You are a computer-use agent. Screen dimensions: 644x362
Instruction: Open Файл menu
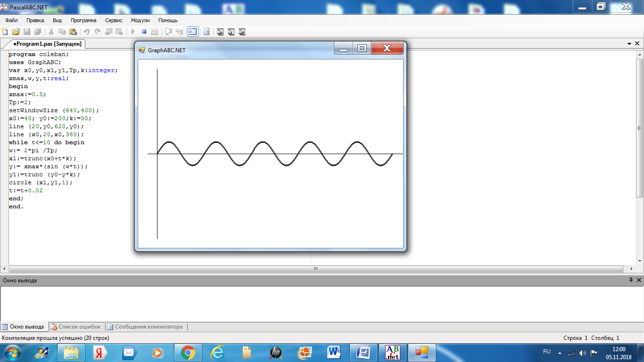pyautogui.click(x=12, y=20)
